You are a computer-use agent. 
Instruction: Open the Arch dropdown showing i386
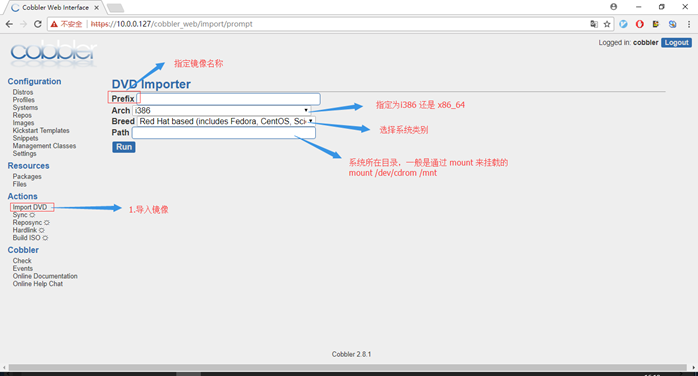coord(221,110)
